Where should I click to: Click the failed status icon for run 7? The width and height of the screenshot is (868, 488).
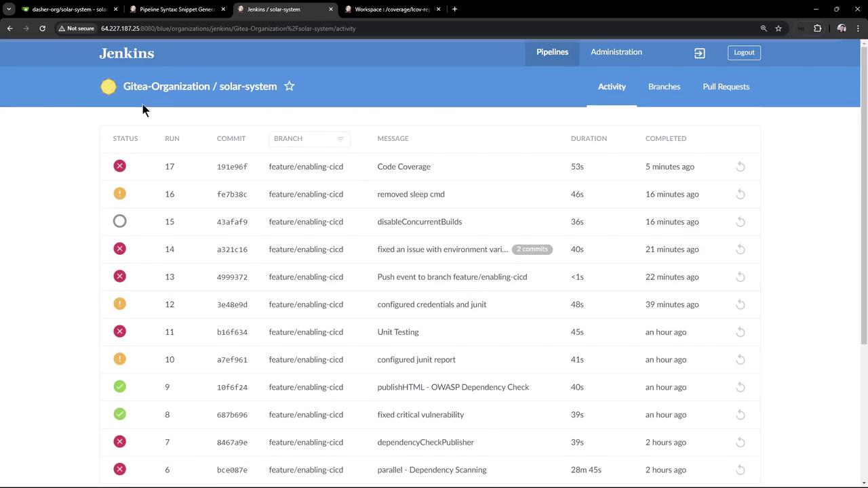(120, 442)
